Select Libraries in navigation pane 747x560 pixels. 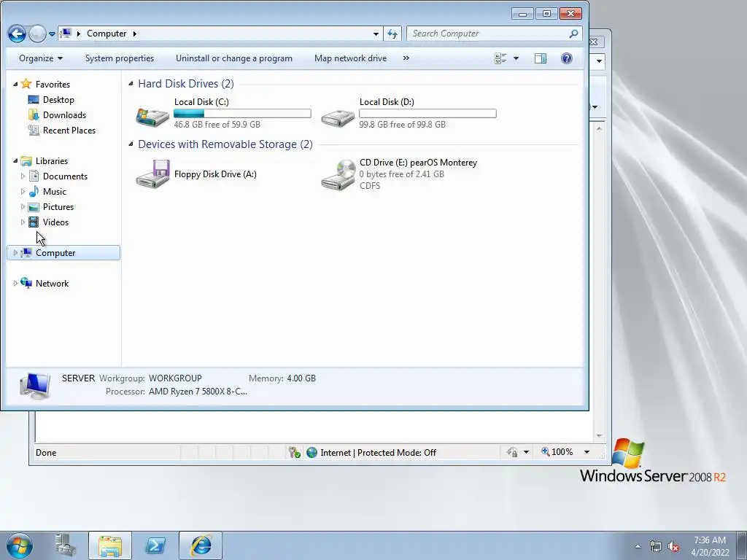52,161
